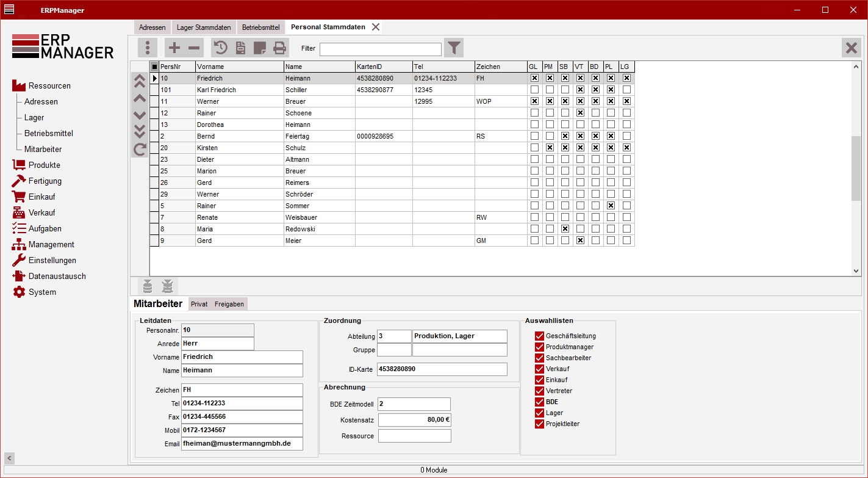
Task: Delete the record using the minus icon
Action: [194, 48]
